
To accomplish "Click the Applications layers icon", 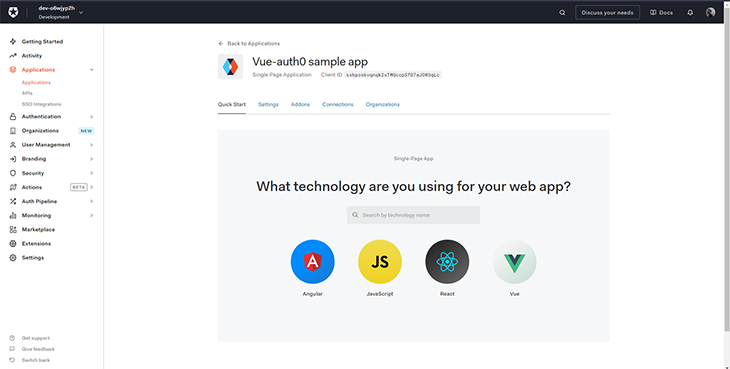I will pyautogui.click(x=13, y=70).
